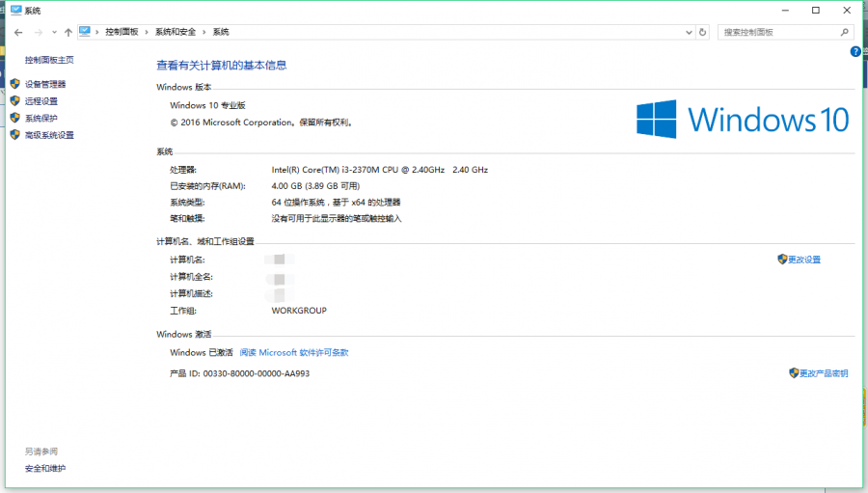
Task: Click the computer icon in address bar
Action: tap(85, 32)
